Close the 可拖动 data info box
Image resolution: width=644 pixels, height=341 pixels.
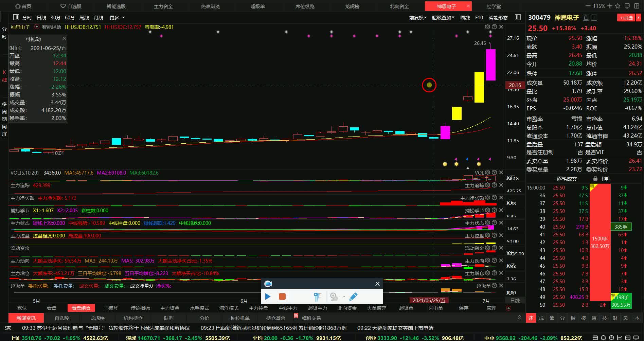[64, 38]
